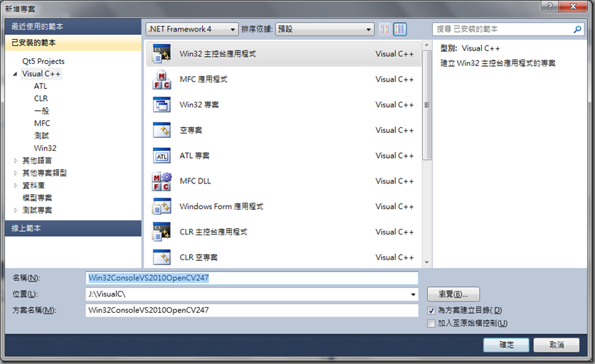The image size is (595, 364).
Task: Collapse the Visual C++ tree node
Action: pyautogui.click(x=15, y=74)
